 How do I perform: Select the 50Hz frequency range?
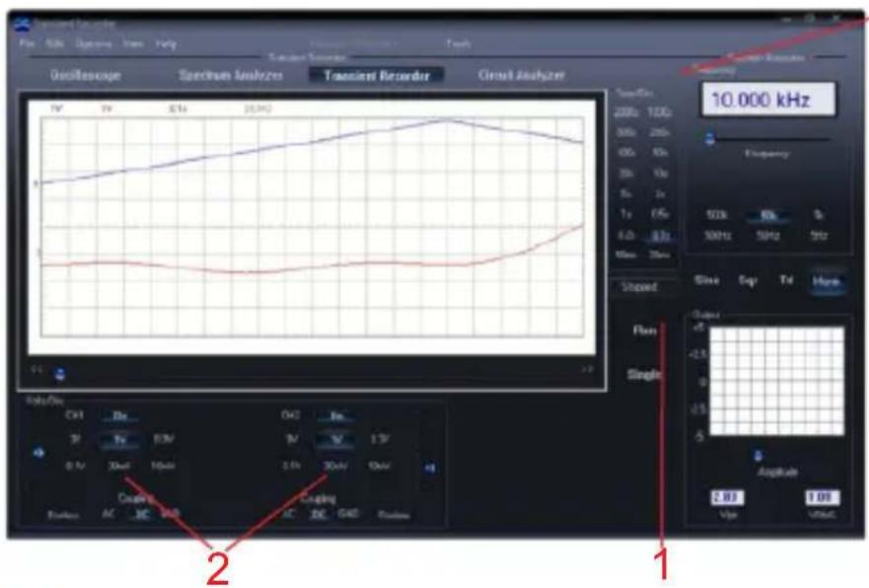pyautogui.click(x=768, y=236)
